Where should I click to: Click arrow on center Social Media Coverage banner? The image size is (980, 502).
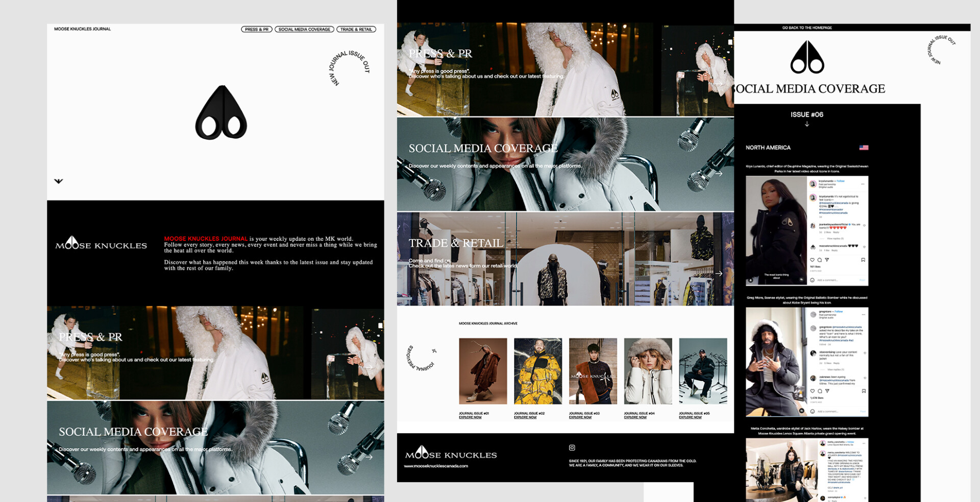[719, 174]
